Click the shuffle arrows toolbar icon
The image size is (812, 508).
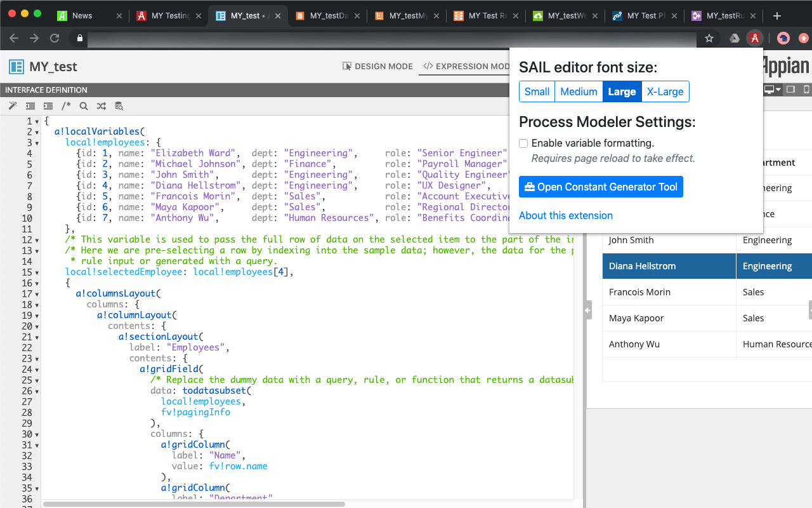coord(101,105)
